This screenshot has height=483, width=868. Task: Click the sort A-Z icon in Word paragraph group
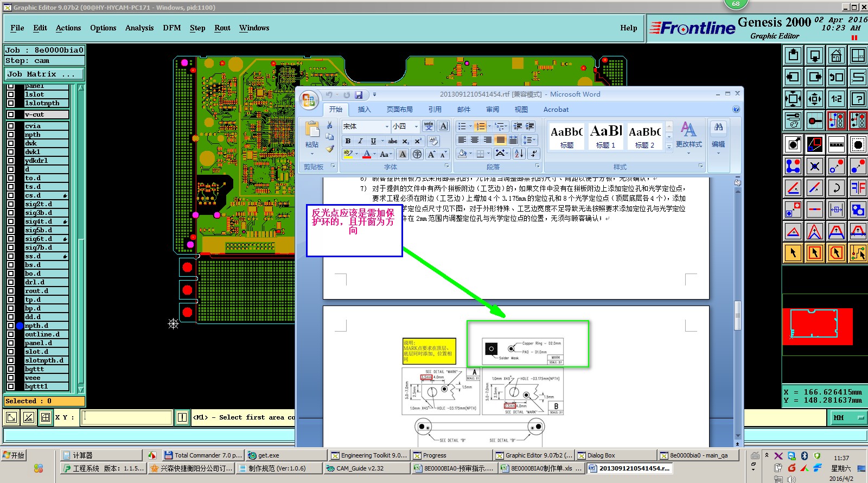pyautogui.click(x=519, y=154)
